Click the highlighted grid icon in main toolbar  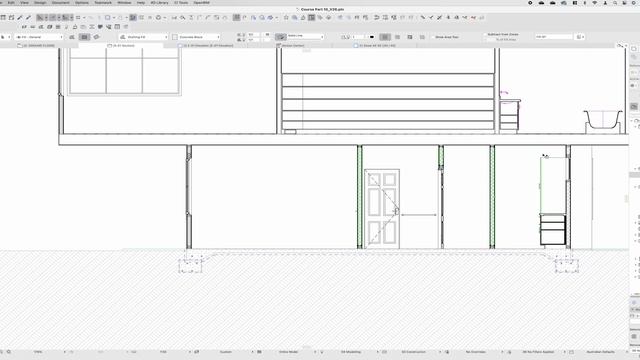tap(236, 18)
